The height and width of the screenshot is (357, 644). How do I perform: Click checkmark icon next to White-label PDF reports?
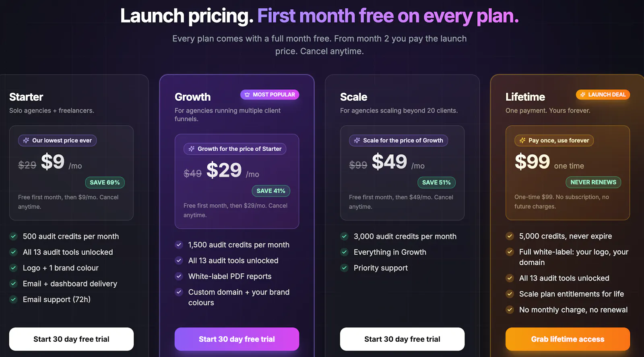pos(179,276)
